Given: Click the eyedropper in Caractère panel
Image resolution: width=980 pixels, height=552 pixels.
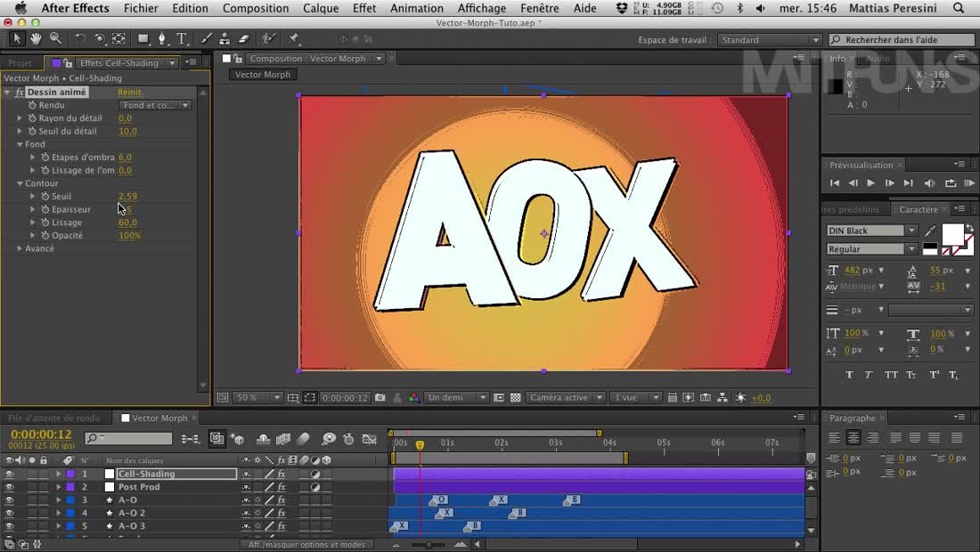Looking at the screenshot, I should (x=931, y=231).
